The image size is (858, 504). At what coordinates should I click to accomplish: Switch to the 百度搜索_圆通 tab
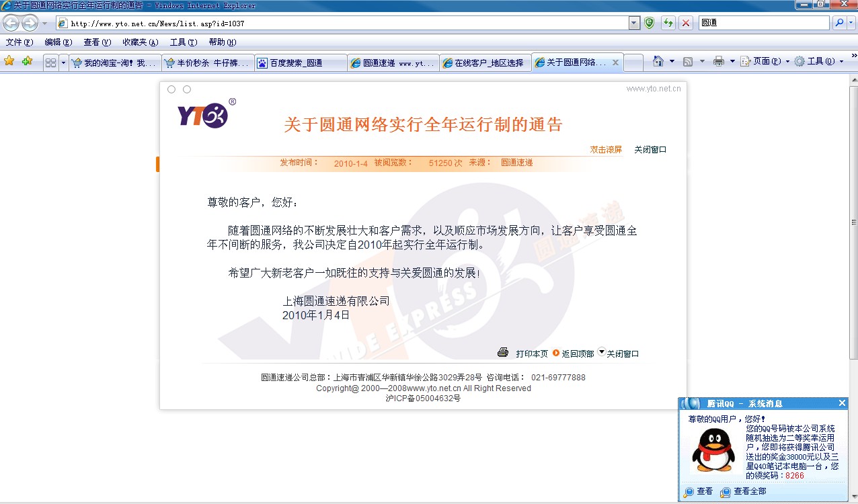click(x=300, y=62)
